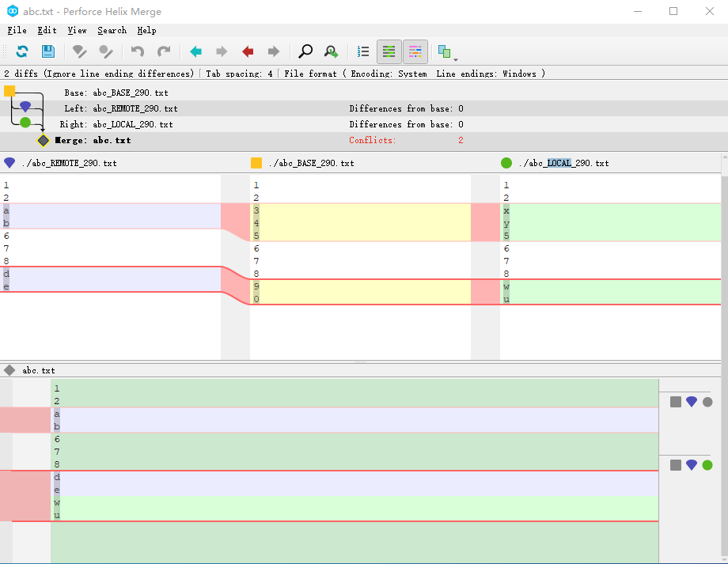Click the overlapping squares compare method icon
This screenshot has width=728, height=564.
pyautogui.click(x=445, y=51)
